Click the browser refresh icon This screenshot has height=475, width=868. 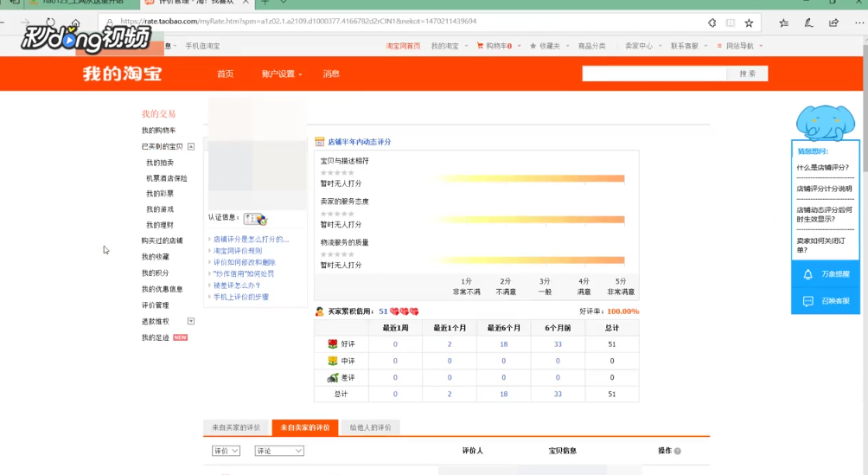[x=50, y=22]
